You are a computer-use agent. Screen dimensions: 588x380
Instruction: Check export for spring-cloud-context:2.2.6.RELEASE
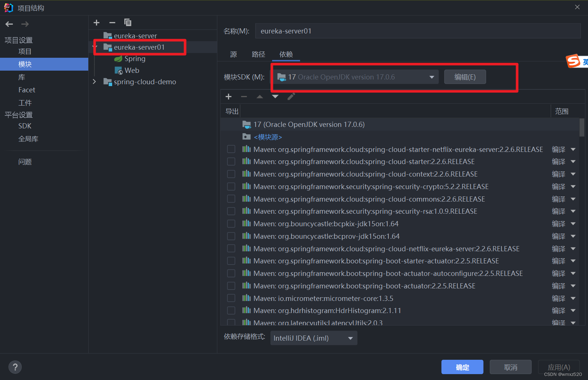point(231,174)
